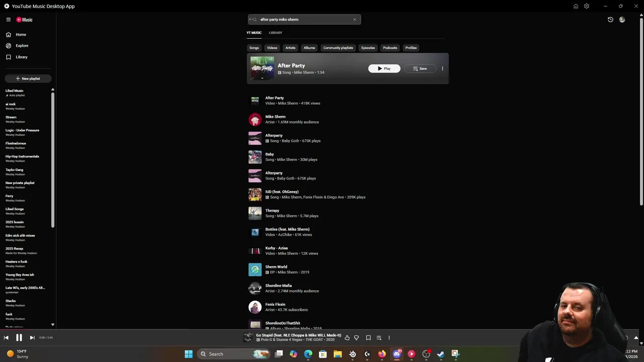644x362 pixels.
Task: Clear the search query with X
Action: click(x=354, y=20)
